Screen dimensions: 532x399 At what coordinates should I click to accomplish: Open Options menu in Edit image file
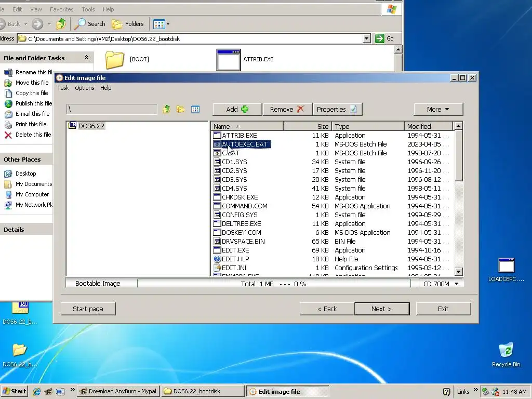[x=85, y=88]
